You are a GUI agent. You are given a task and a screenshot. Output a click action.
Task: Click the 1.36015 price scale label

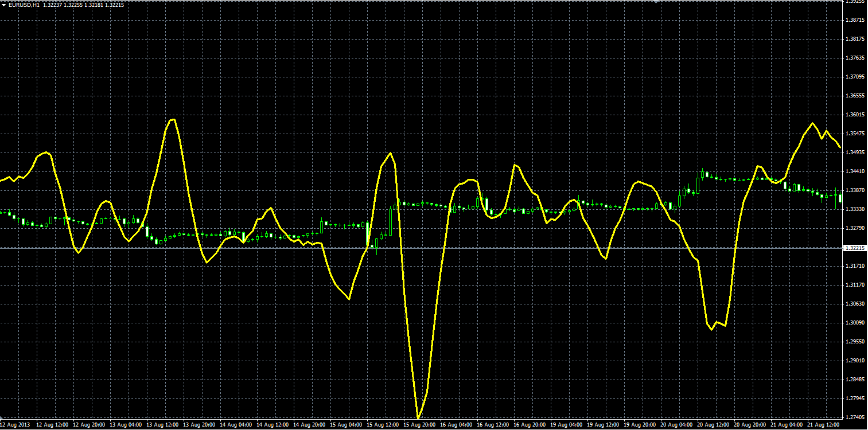click(855, 115)
